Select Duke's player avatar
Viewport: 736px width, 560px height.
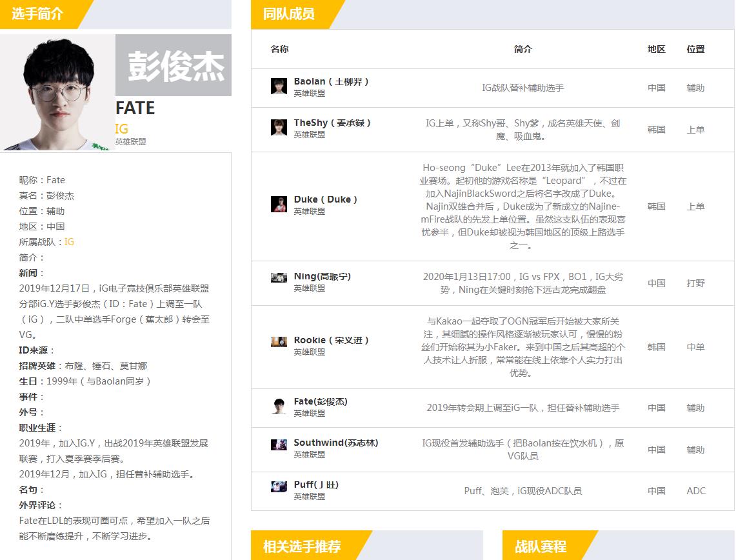point(278,203)
